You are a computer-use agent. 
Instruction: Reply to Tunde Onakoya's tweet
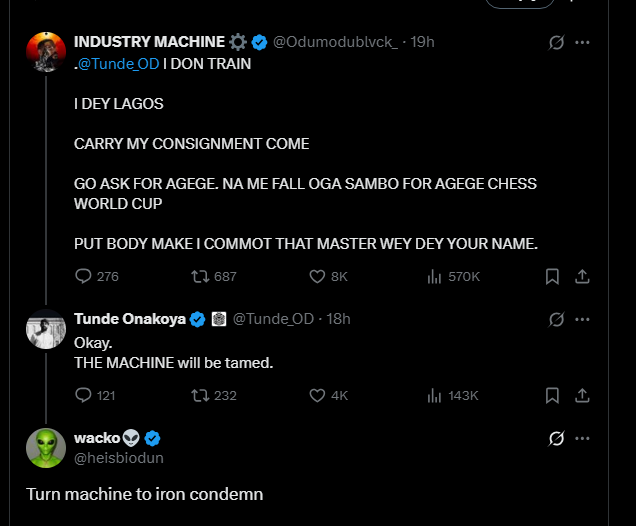pyautogui.click(x=84, y=395)
